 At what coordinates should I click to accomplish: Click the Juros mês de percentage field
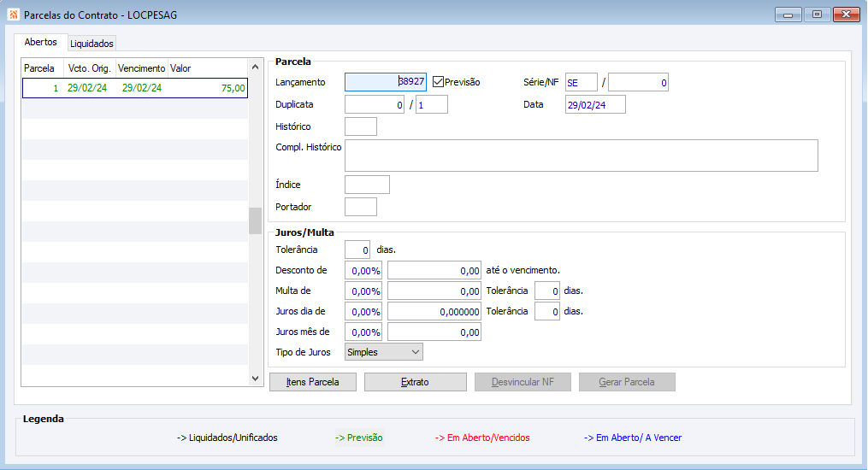click(363, 332)
